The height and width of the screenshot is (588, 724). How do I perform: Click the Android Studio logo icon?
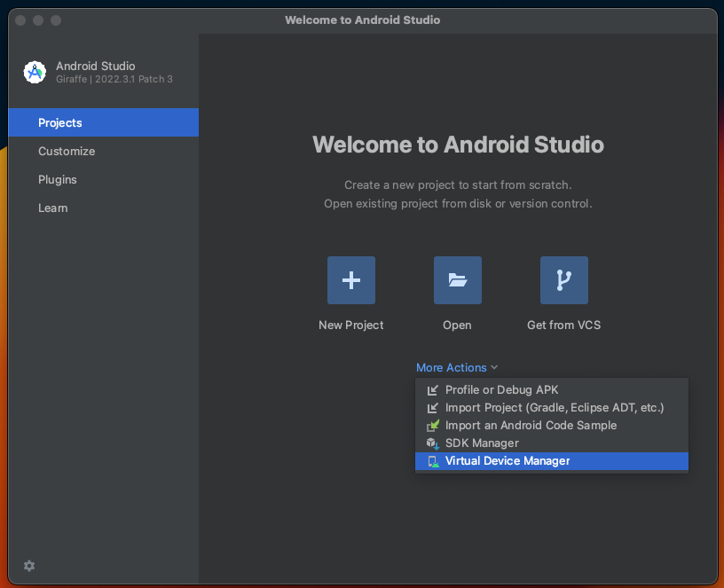tap(35, 73)
